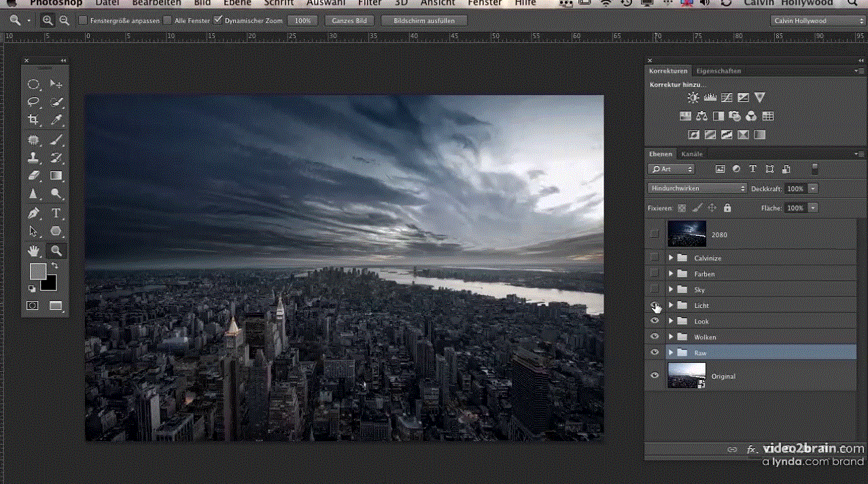868x484 pixels.
Task: Select the Polygon shape tool
Action: 56,232
